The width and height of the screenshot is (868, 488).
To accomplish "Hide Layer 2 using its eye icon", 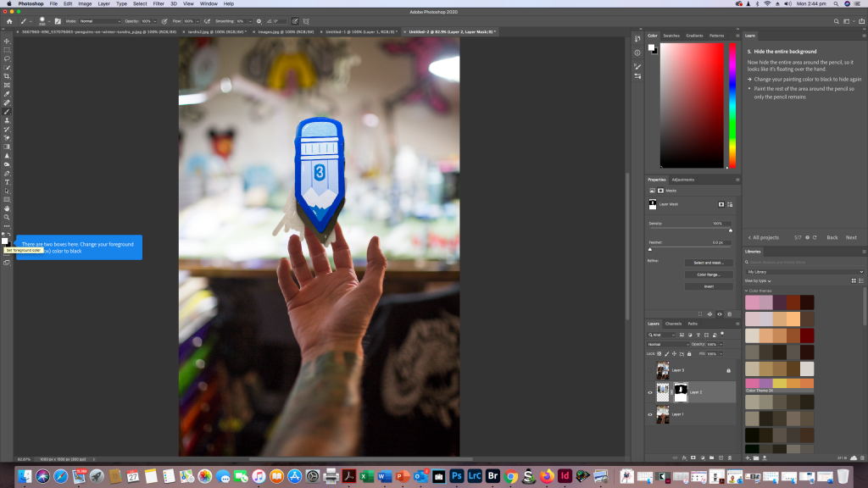I will pos(650,392).
